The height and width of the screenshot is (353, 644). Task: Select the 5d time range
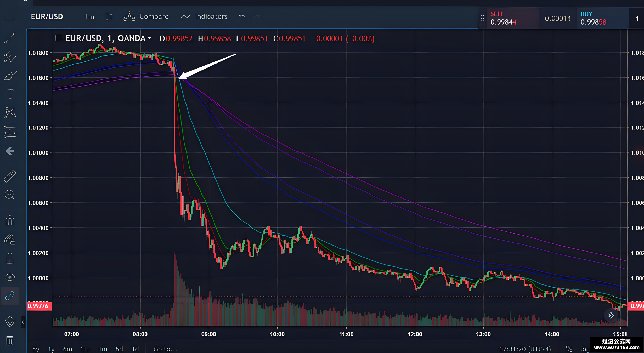tap(119, 349)
